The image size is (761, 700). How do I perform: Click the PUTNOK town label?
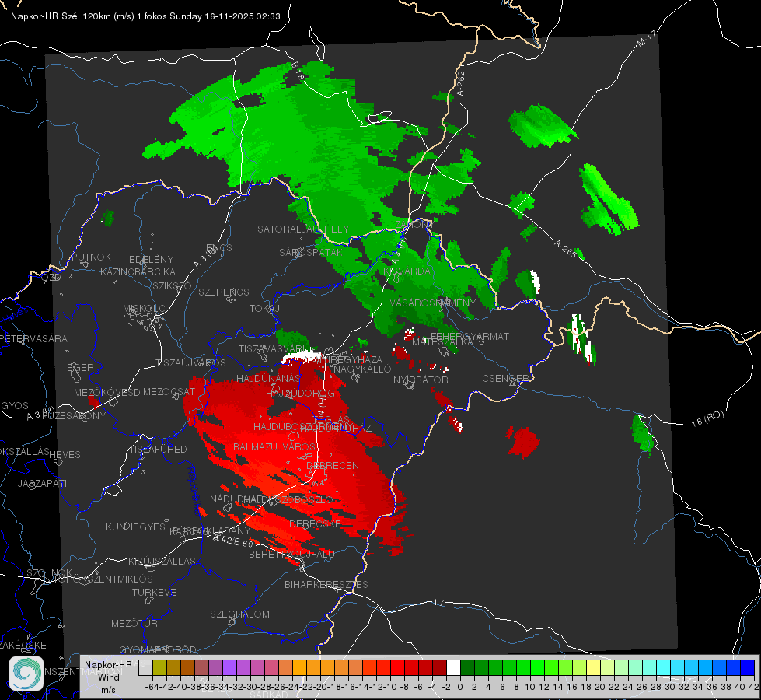[x=91, y=257]
